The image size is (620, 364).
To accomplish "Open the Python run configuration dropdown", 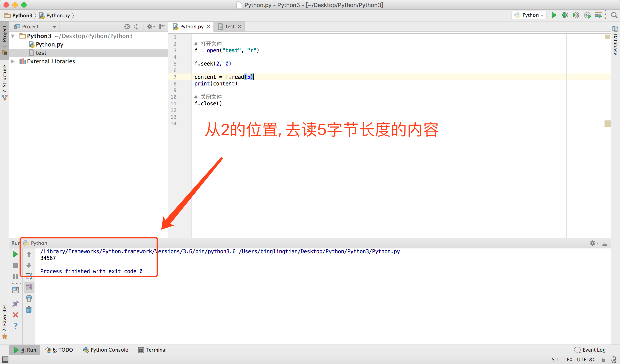I will [529, 15].
